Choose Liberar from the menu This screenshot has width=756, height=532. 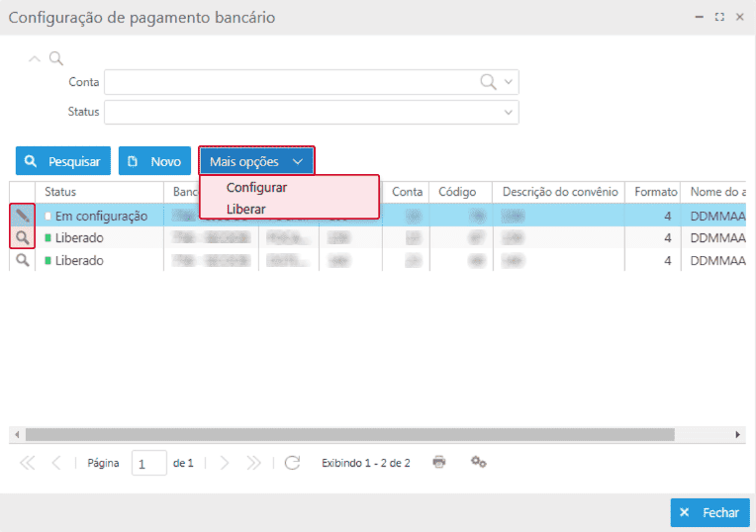245,209
